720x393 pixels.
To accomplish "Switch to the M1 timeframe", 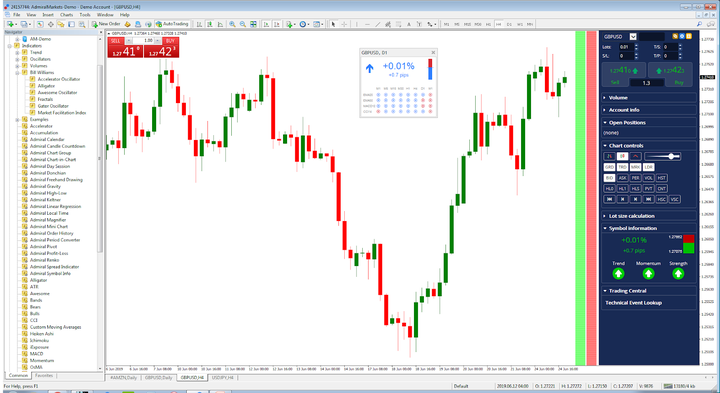I will [446, 24].
